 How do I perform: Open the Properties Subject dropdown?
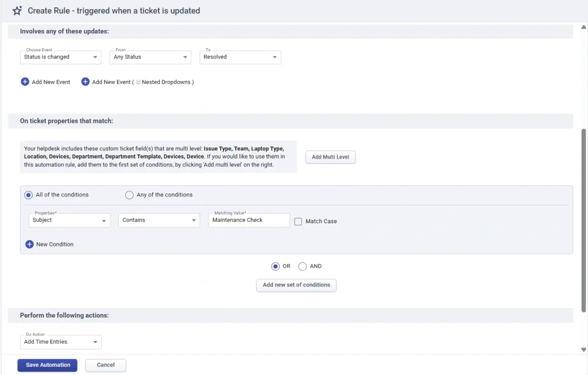point(69,221)
